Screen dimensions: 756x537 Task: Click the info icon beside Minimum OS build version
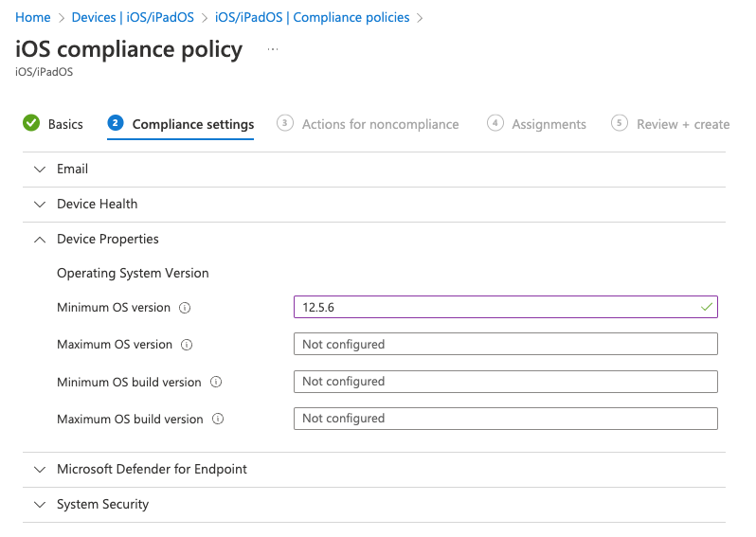216,382
